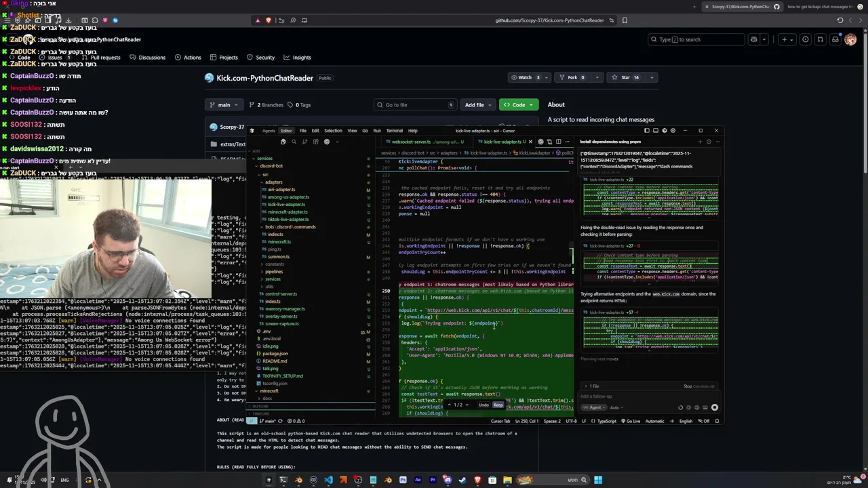Collapse the discord-bot folder
The image size is (868, 488).
click(x=271, y=166)
